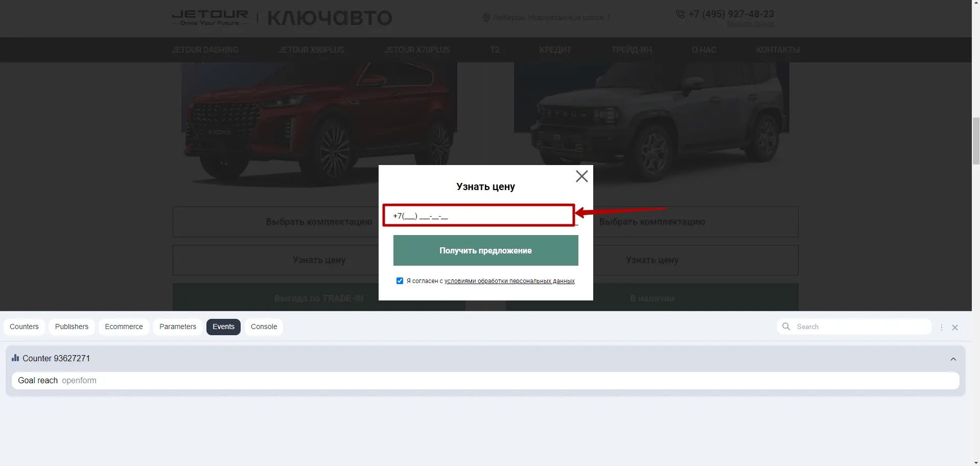Open the debugger panel options menu
Screen dimensions: 980x466
click(941, 328)
